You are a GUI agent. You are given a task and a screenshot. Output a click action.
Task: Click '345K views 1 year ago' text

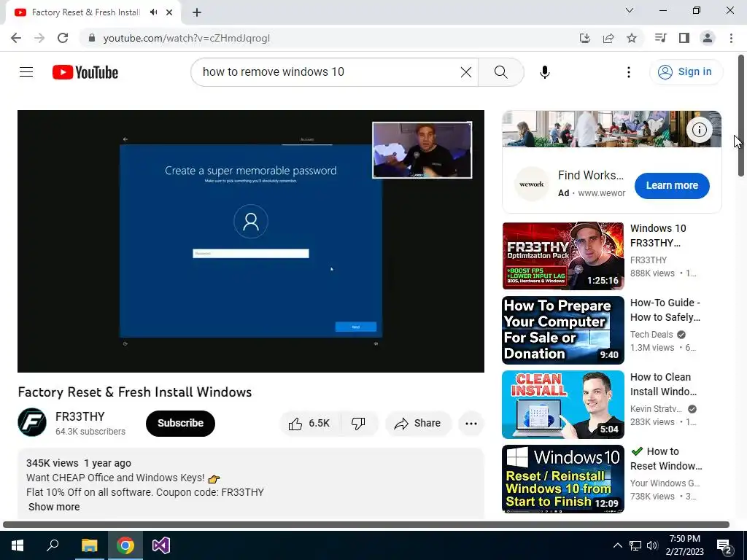(79, 463)
